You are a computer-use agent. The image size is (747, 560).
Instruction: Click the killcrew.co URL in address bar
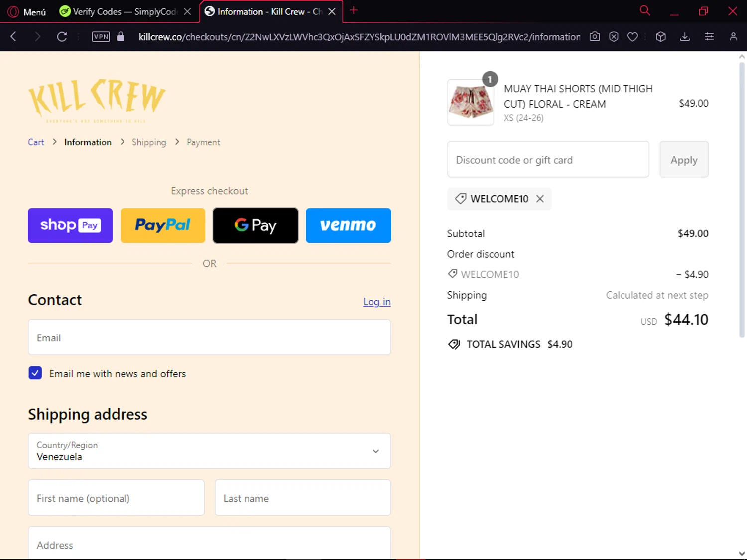click(x=359, y=37)
